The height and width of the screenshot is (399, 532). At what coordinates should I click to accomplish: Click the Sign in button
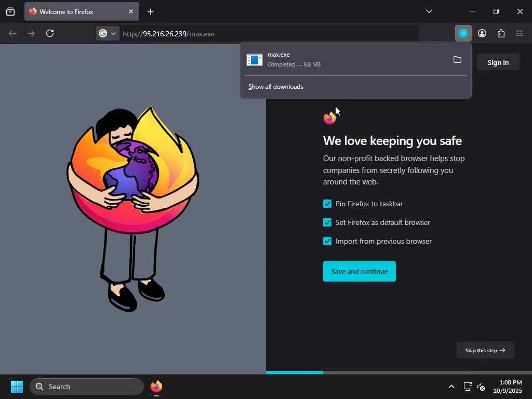click(x=498, y=62)
